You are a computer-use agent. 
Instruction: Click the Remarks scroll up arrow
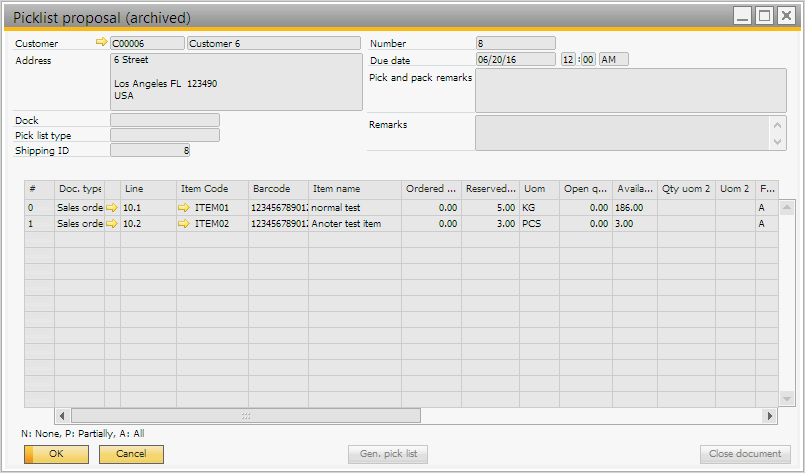[779, 124]
